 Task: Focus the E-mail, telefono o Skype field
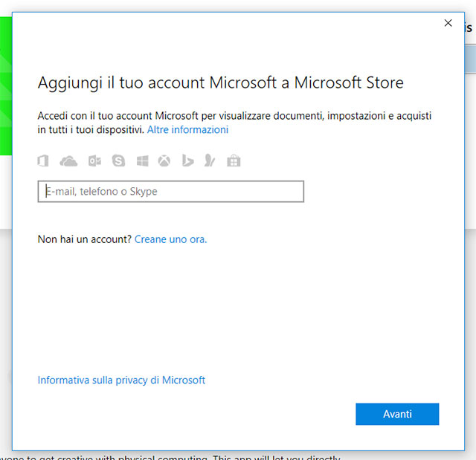pyautogui.click(x=171, y=192)
